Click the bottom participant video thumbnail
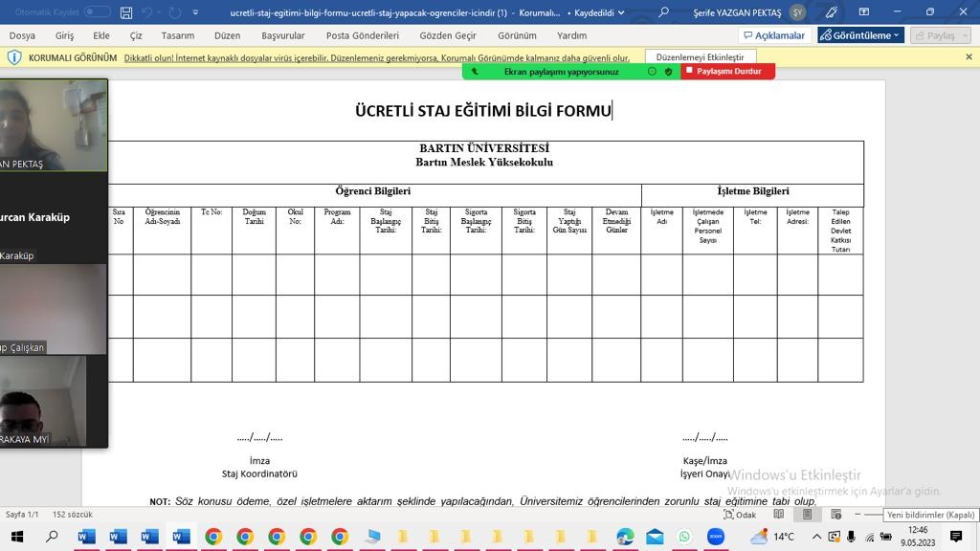Screen dimensions: 980x551 (43, 401)
